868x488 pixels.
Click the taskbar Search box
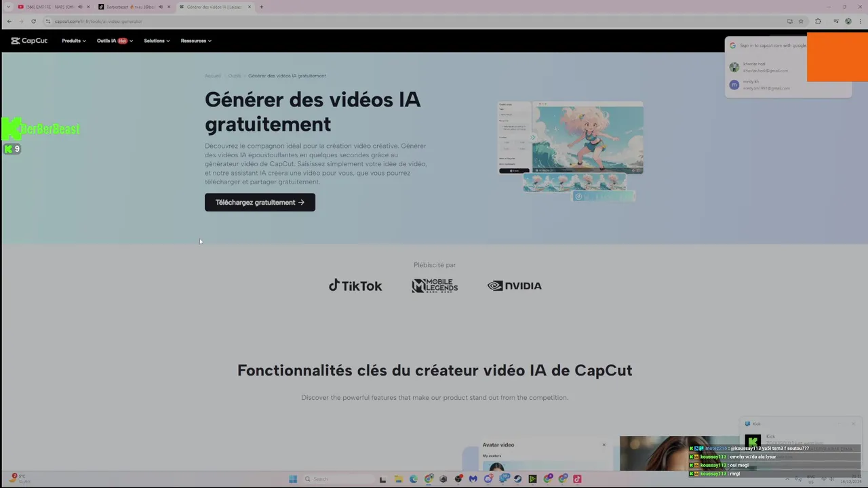(x=339, y=479)
